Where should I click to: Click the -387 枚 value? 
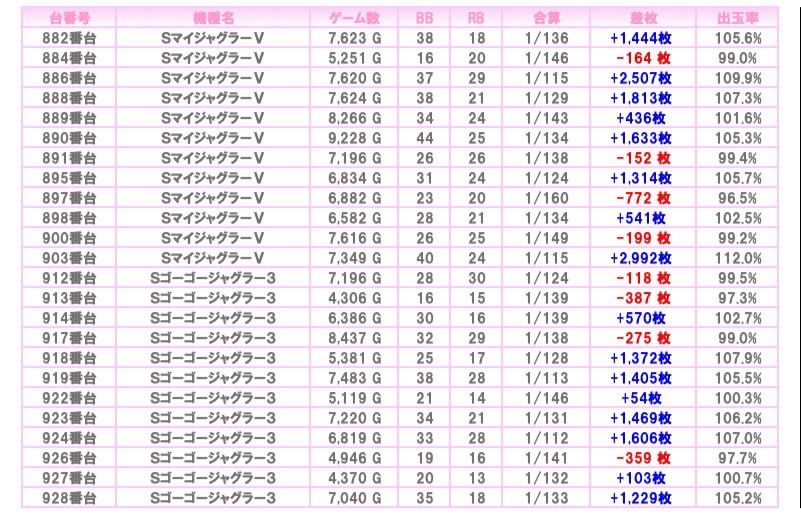(x=643, y=298)
